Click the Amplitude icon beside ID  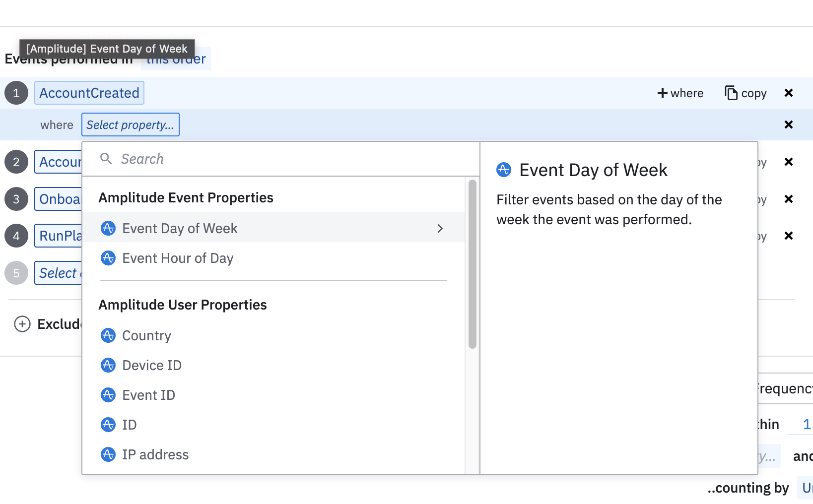coord(108,425)
